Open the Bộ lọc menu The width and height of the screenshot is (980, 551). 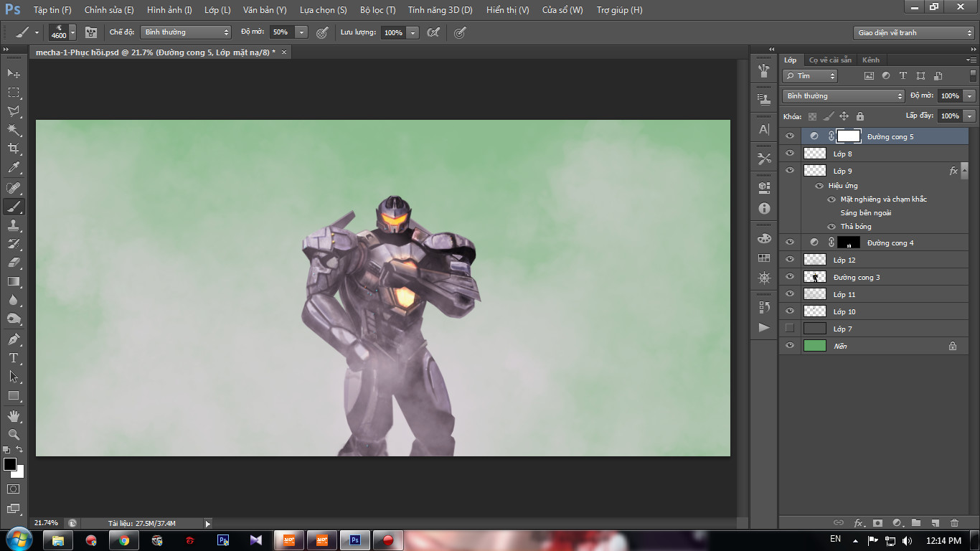click(x=377, y=10)
